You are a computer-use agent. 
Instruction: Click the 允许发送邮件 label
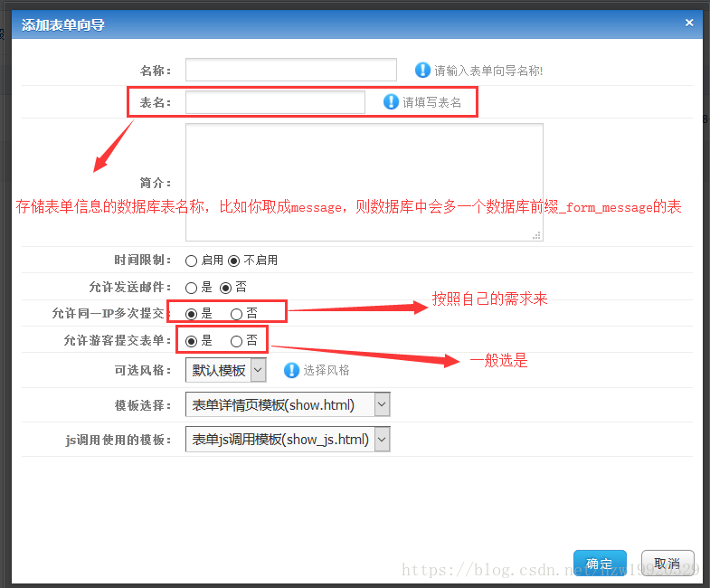pos(129,287)
